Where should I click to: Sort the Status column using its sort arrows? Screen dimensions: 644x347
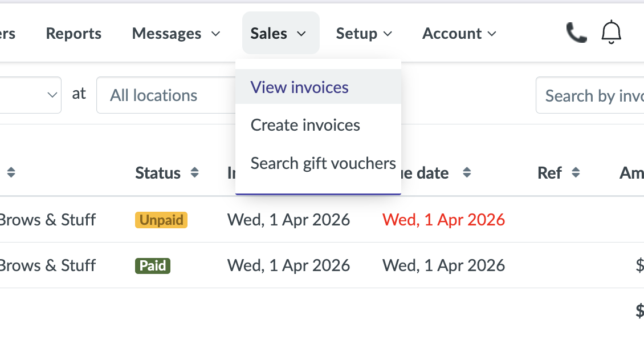[194, 172]
